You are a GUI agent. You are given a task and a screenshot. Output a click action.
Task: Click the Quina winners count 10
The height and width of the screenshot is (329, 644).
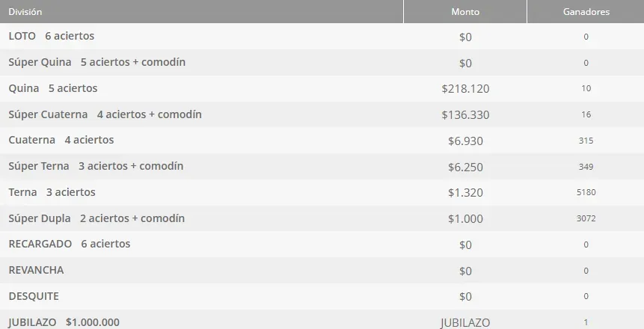(586, 88)
